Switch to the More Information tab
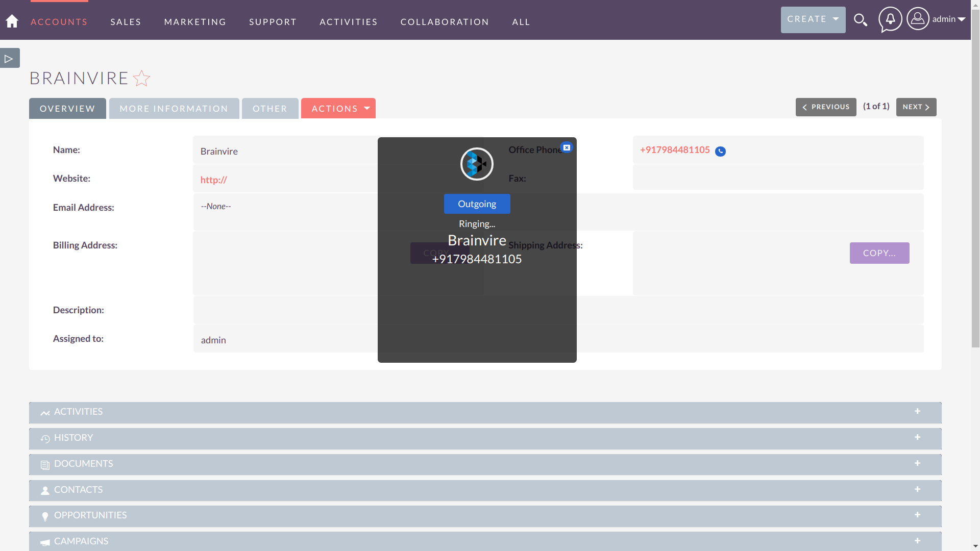This screenshot has width=980, height=551. 174,108
